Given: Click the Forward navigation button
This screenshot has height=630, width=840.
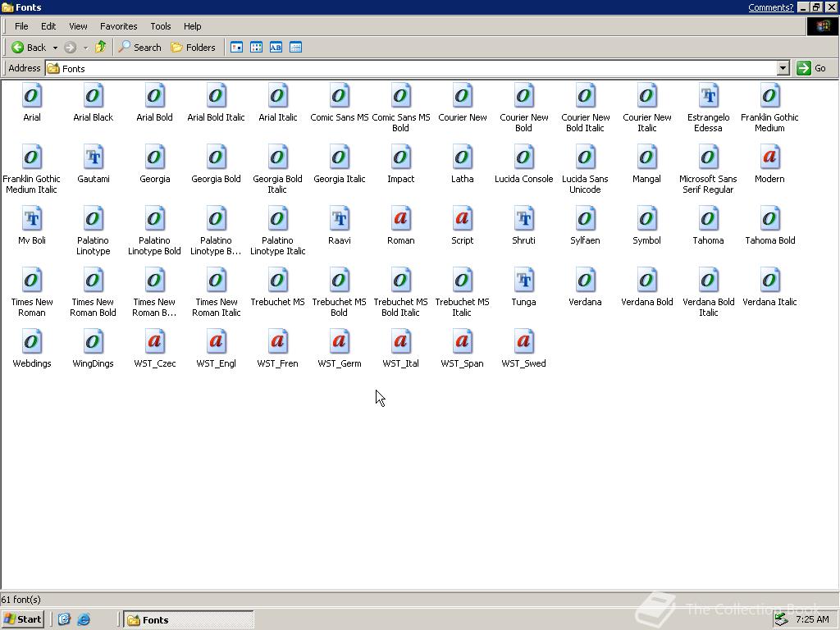Looking at the screenshot, I should (71, 47).
